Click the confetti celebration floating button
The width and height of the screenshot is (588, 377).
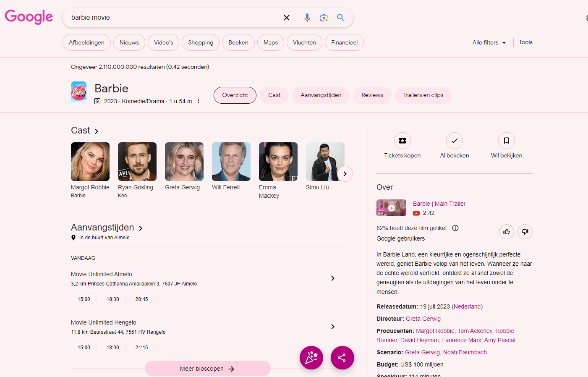[x=311, y=358]
